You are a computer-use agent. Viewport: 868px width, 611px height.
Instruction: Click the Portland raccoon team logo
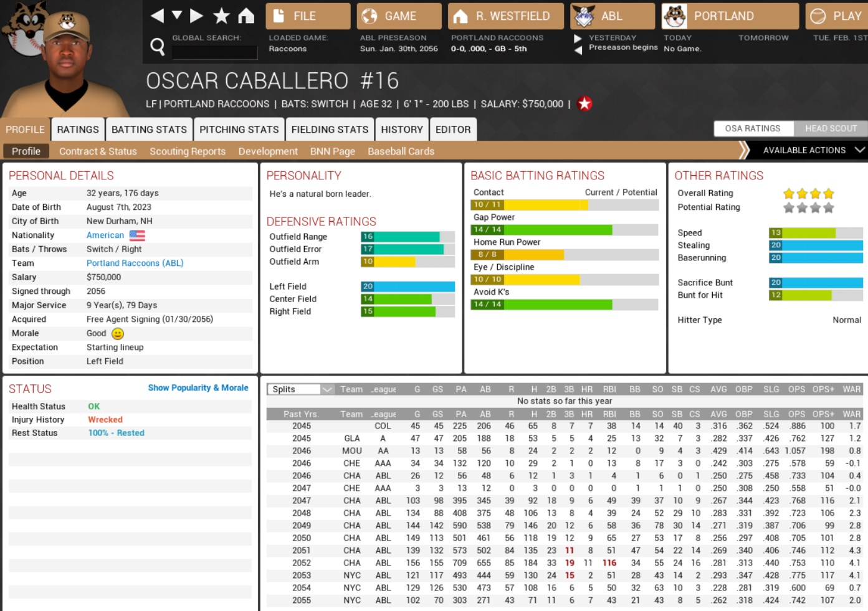pos(675,16)
